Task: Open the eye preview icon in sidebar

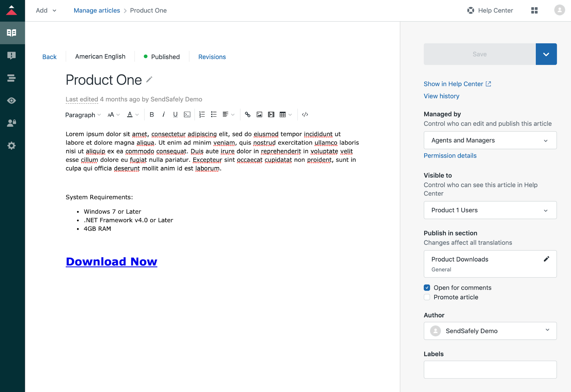Action: click(x=12, y=100)
